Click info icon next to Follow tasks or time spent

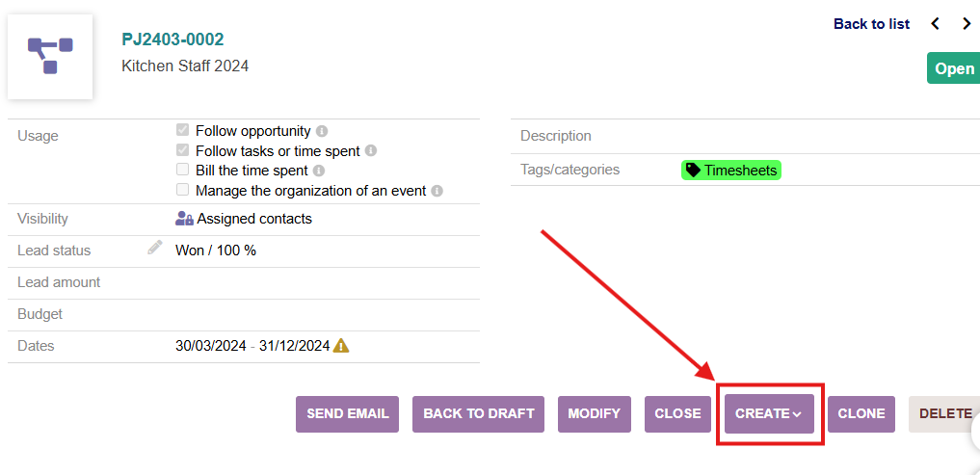371,151
